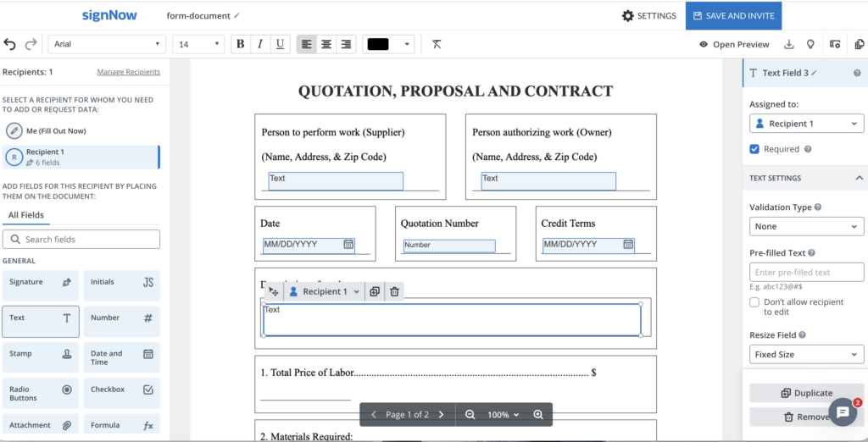Collapse the Text Settings section
Image resolution: width=868 pixels, height=442 pixels.
(860, 178)
